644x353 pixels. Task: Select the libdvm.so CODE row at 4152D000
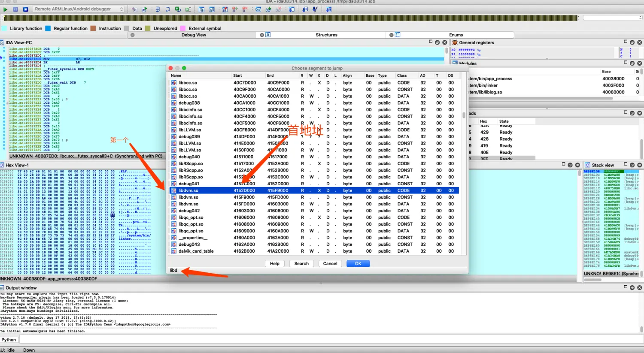tap(314, 190)
